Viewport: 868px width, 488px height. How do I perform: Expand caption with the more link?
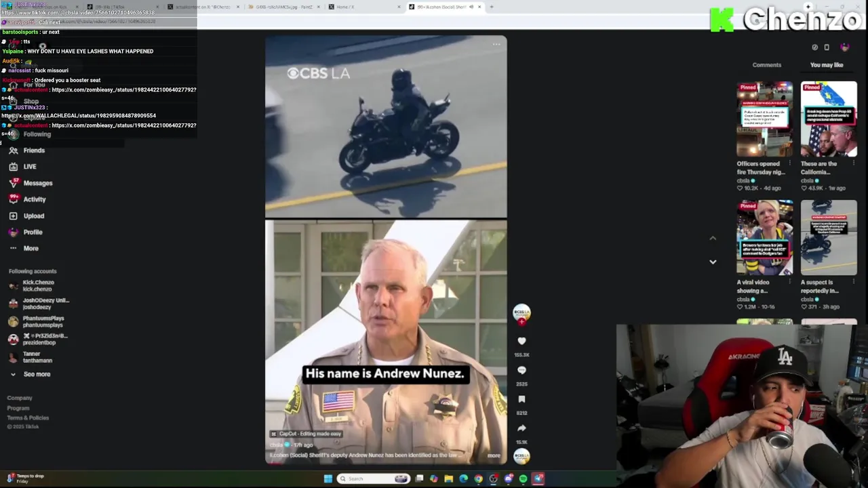click(494, 455)
